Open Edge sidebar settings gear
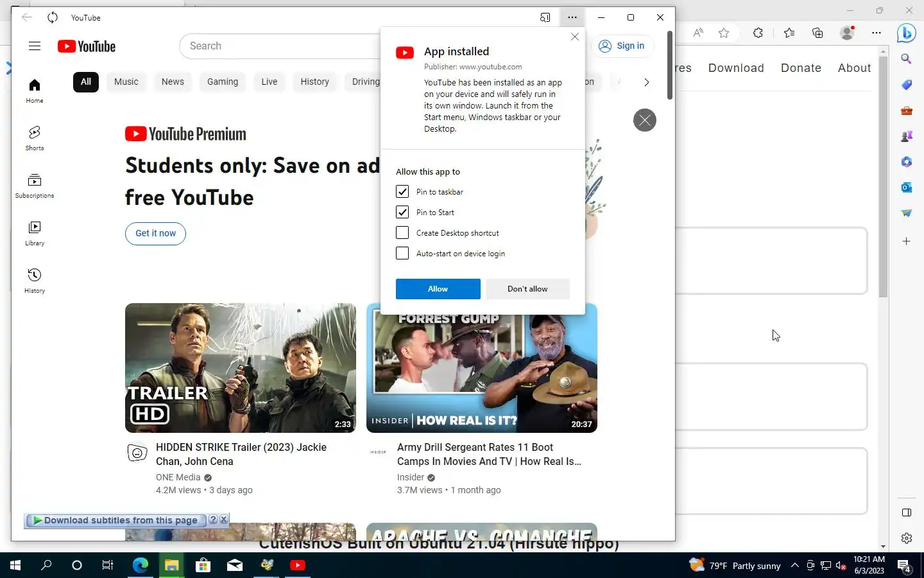924x578 pixels. click(x=906, y=538)
